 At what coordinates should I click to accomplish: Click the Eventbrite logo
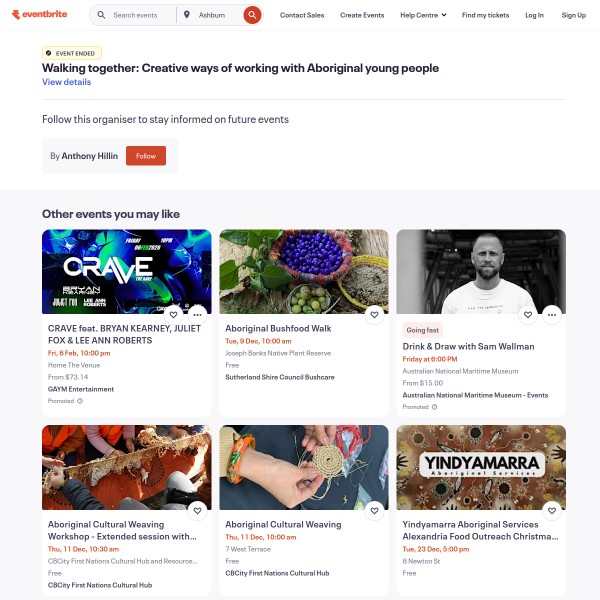click(x=40, y=15)
